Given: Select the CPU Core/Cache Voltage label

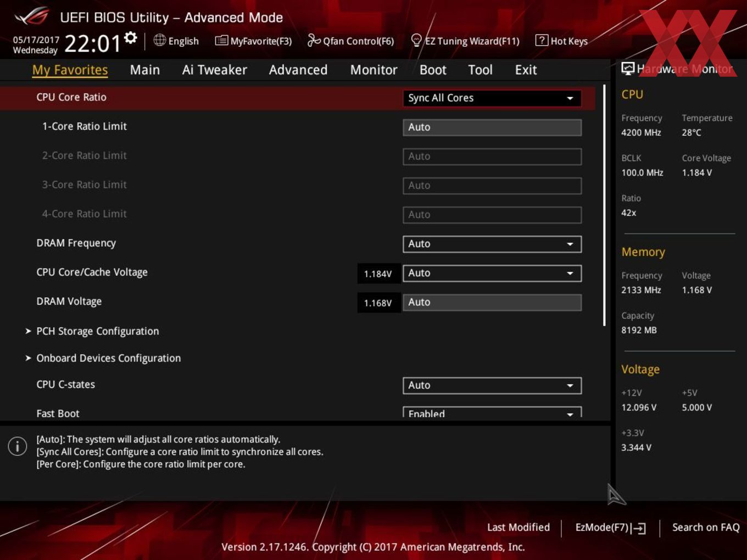Looking at the screenshot, I should coord(92,272).
